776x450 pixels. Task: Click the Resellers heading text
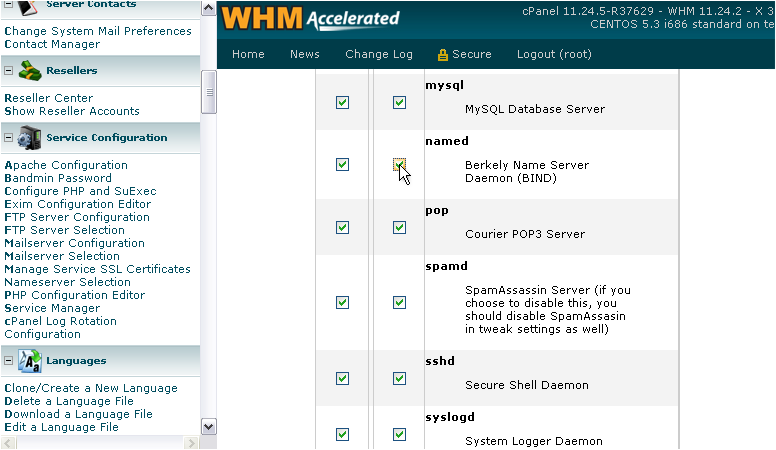72,71
